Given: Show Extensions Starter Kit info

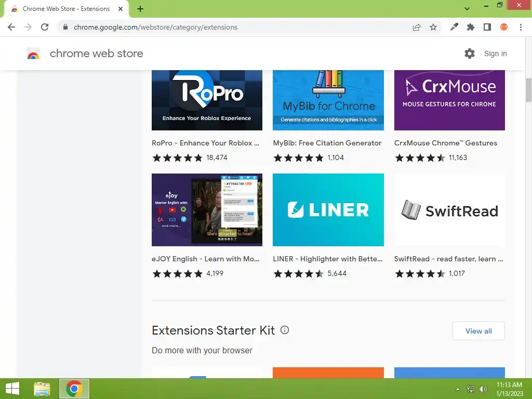Looking at the screenshot, I should tap(285, 330).
